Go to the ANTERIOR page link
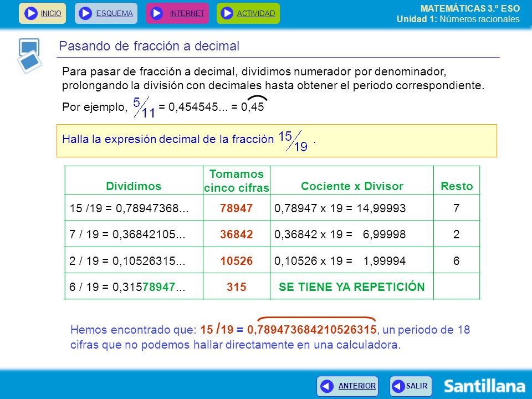 point(357,386)
